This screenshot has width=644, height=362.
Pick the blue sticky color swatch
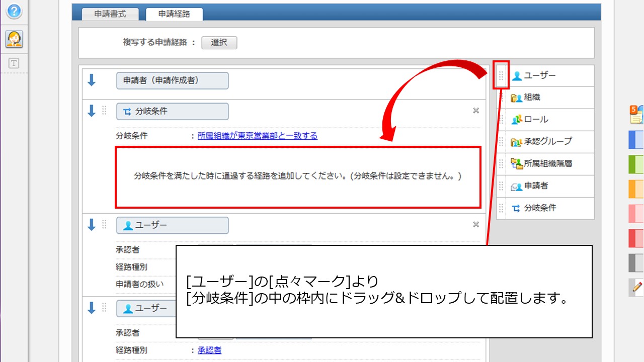[x=636, y=140]
